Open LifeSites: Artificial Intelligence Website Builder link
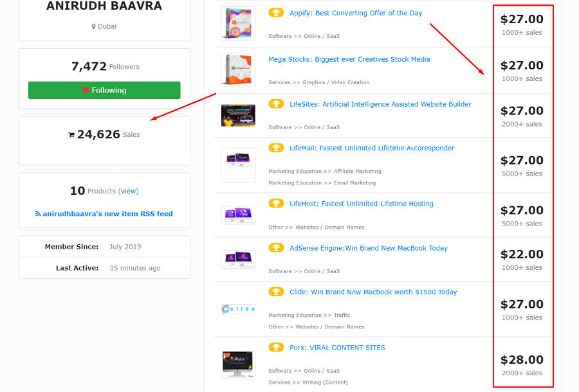Viewport: 579px width, 392px height. pyautogui.click(x=380, y=104)
